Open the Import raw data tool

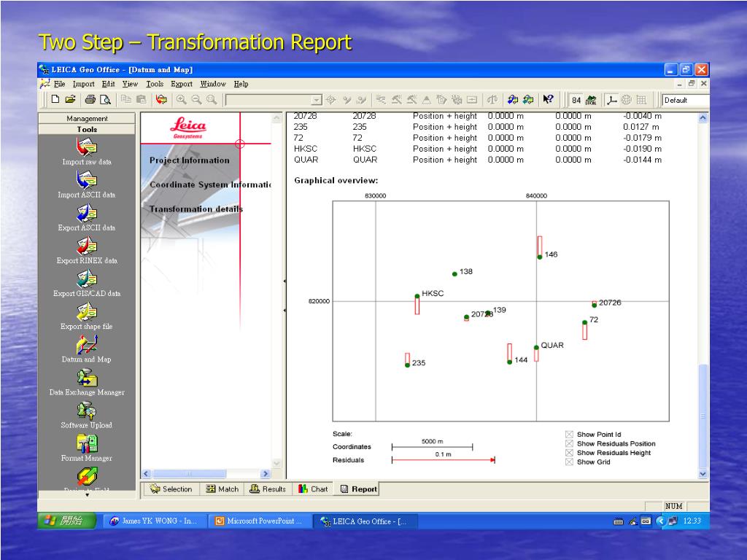pyautogui.click(x=87, y=152)
